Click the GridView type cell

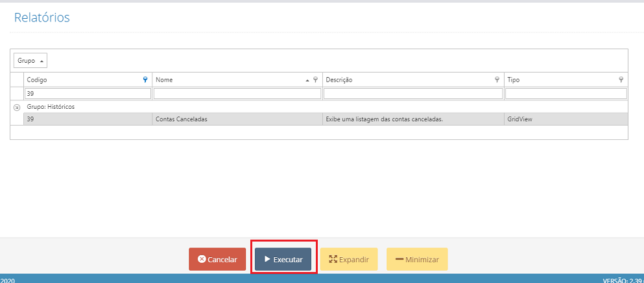[566, 119]
